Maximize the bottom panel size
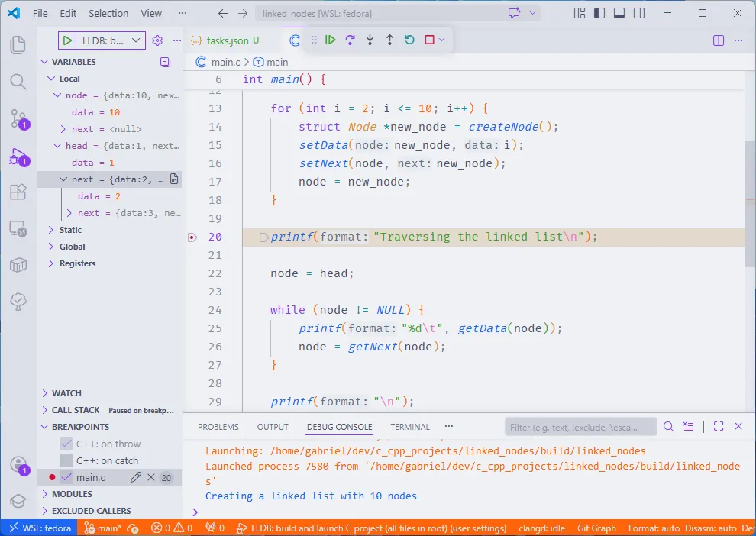Viewport: 756px width, 536px height. (x=719, y=426)
